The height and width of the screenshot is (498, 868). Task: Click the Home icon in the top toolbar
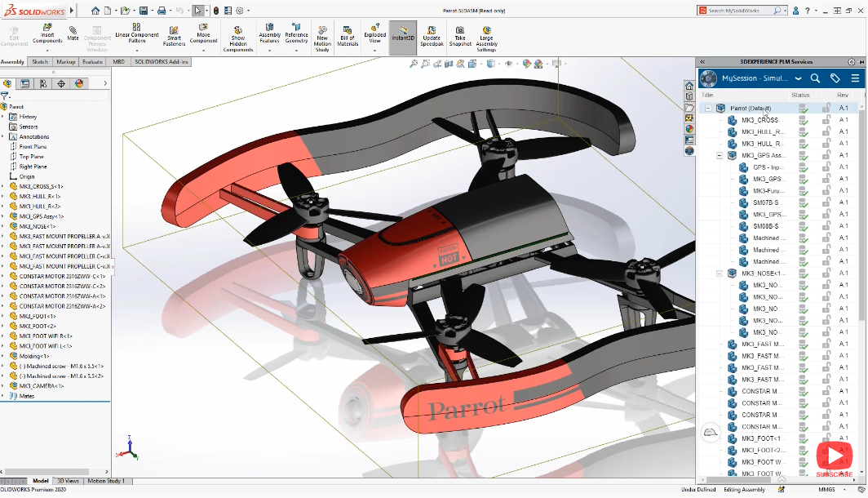click(95, 11)
